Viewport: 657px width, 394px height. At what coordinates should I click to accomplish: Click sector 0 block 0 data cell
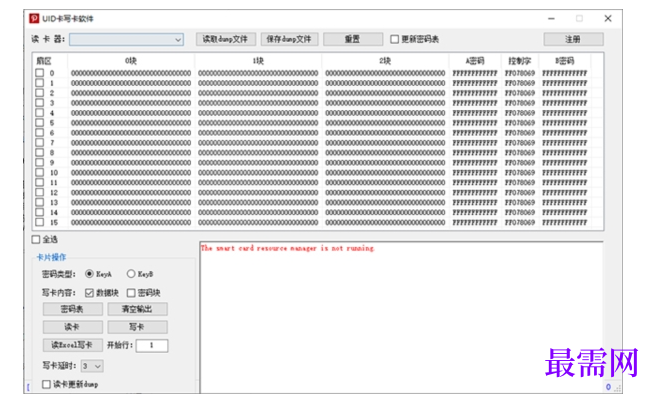coord(131,73)
